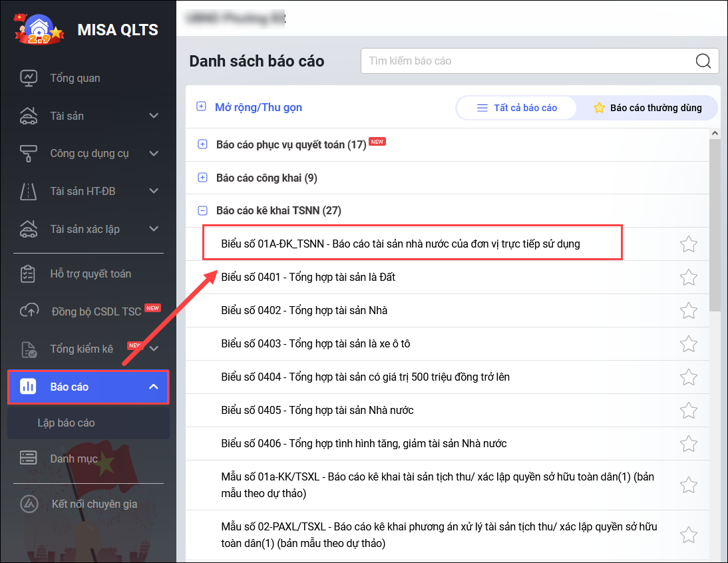
Task: Click the Danh mục list icon
Action: pos(29,458)
